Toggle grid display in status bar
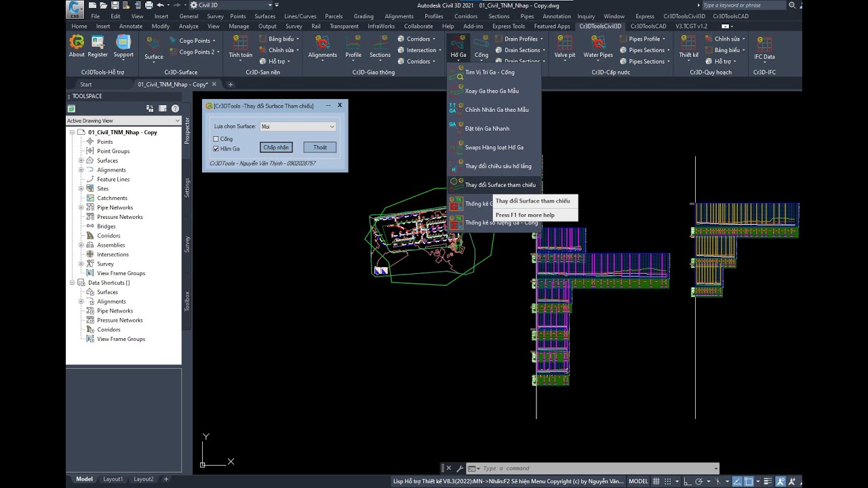 click(x=657, y=481)
